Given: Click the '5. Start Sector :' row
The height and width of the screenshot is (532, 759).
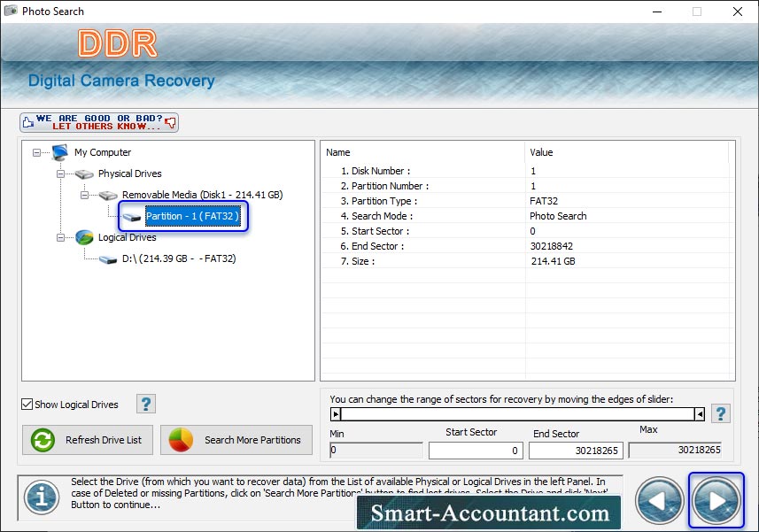Looking at the screenshot, I should 528,231.
